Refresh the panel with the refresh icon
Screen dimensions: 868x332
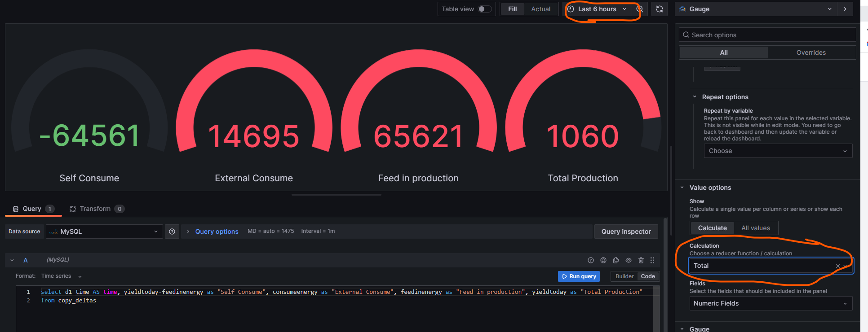660,9
